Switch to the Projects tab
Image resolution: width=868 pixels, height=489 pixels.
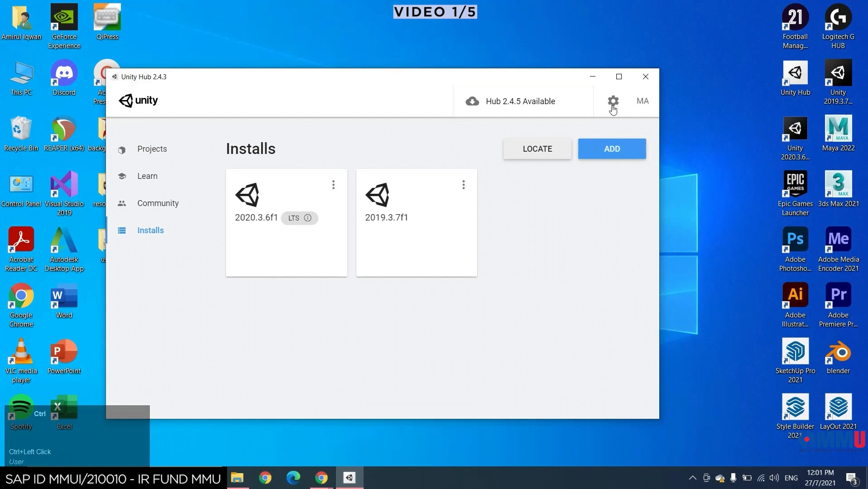click(x=152, y=149)
